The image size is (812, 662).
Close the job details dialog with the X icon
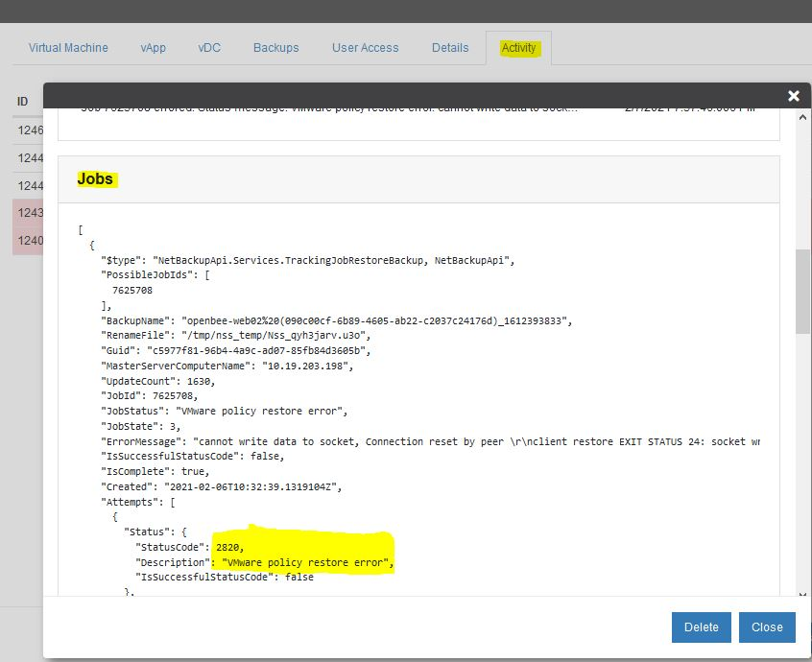pos(794,96)
